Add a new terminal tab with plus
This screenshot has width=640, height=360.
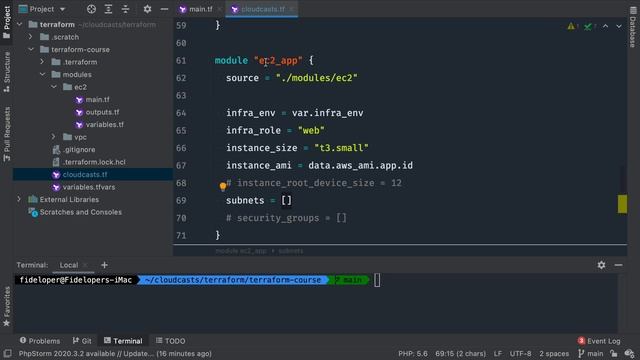pos(104,265)
